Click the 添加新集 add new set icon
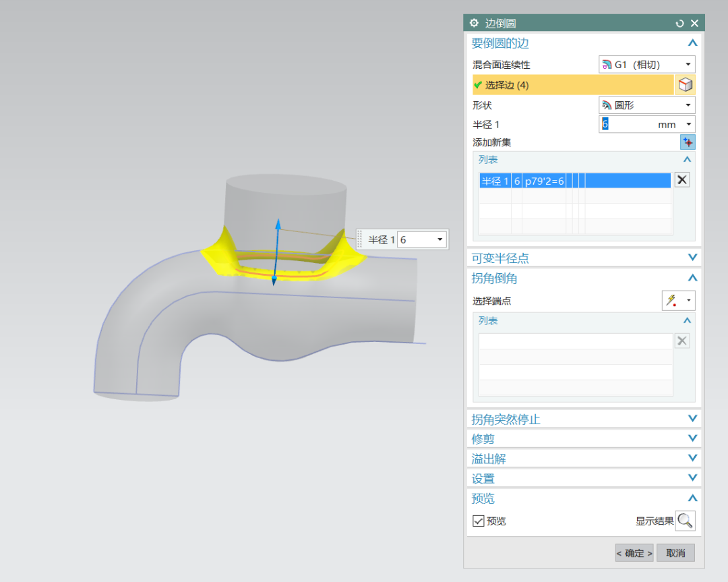728x582 pixels. click(688, 142)
